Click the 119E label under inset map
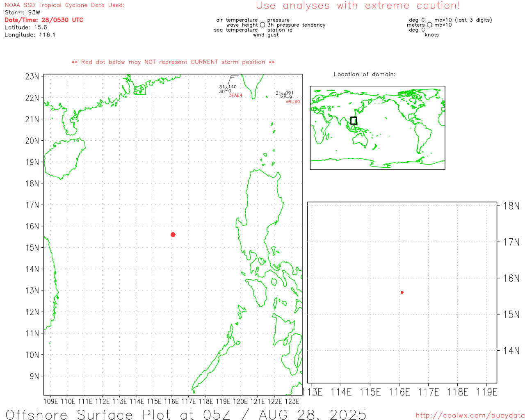525x420 pixels. click(487, 392)
